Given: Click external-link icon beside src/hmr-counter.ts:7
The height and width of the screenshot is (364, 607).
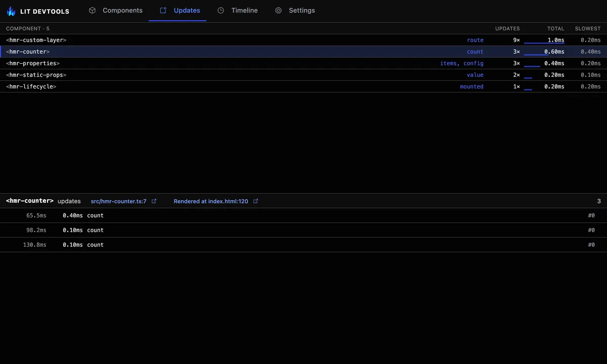Looking at the screenshot, I should point(154,201).
